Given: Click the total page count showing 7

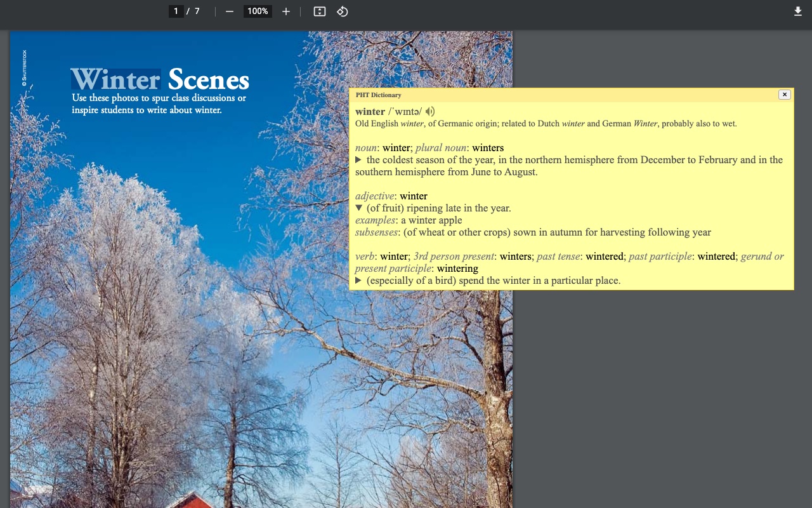Looking at the screenshot, I should (197, 11).
